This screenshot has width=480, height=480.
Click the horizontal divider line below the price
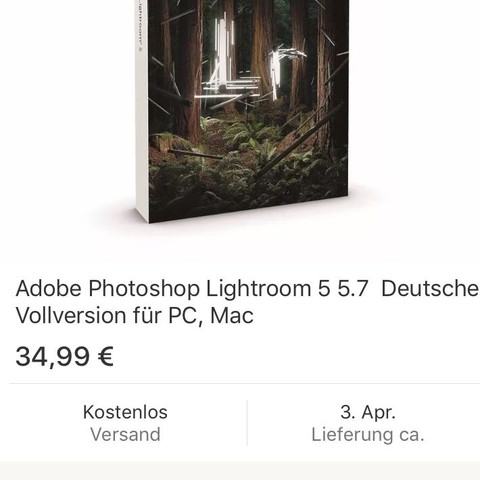tap(245, 384)
